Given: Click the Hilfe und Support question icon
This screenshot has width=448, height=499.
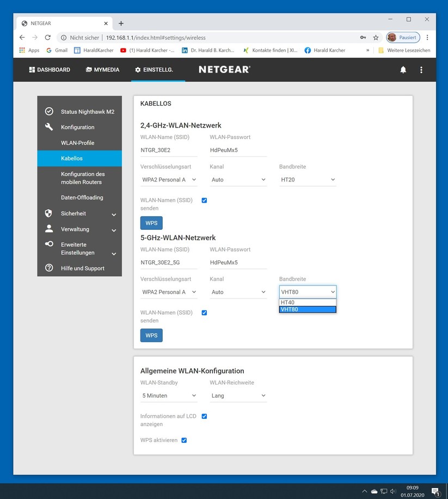Looking at the screenshot, I should click(49, 268).
